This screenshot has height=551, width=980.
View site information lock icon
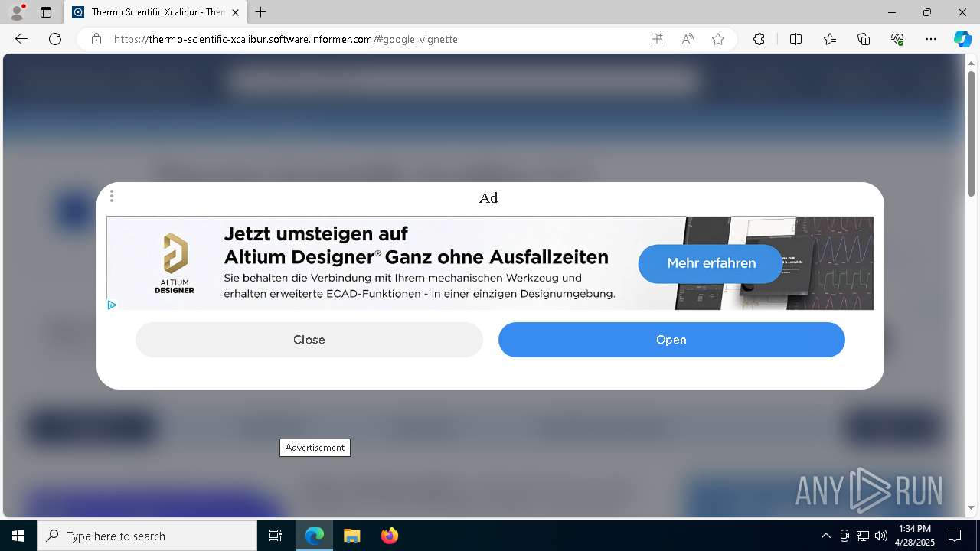[96, 39]
